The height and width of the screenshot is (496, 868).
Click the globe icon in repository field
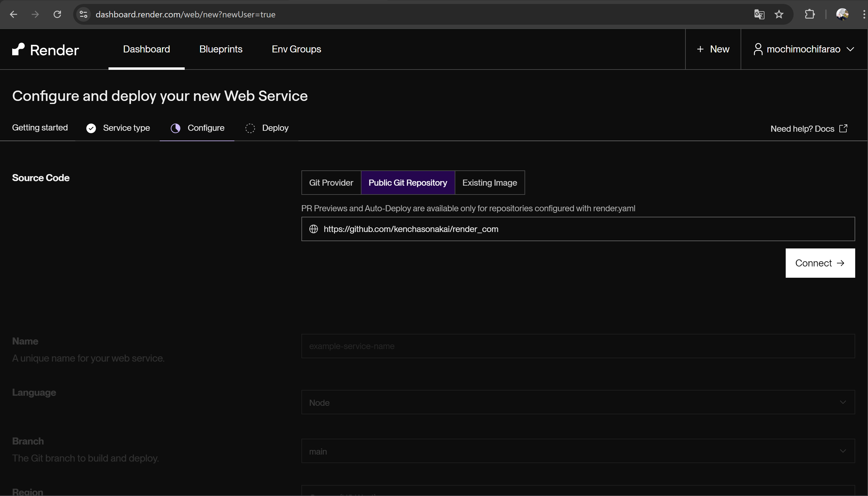click(314, 229)
